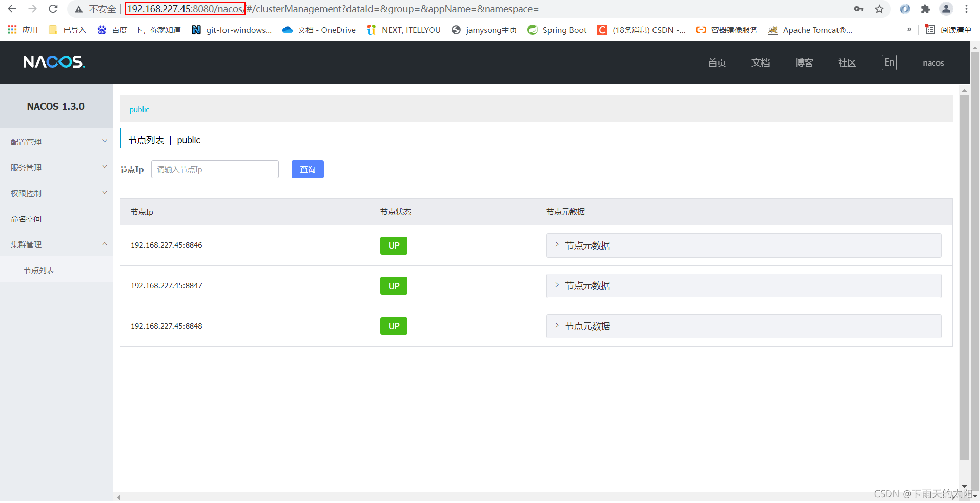Click the not-secure warning triangle icon
This screenshot has height=503, width=980.
point(78,9)
